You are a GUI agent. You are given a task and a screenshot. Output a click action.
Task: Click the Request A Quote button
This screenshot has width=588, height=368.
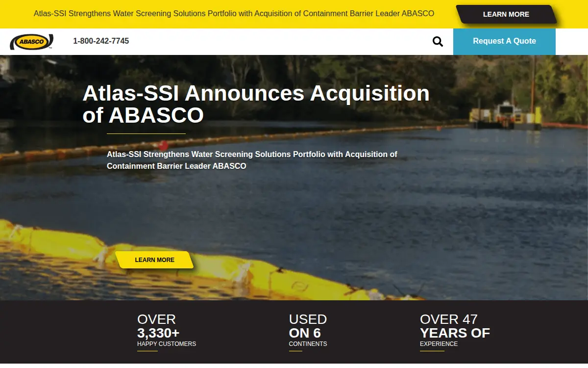(x=504, y=41)
